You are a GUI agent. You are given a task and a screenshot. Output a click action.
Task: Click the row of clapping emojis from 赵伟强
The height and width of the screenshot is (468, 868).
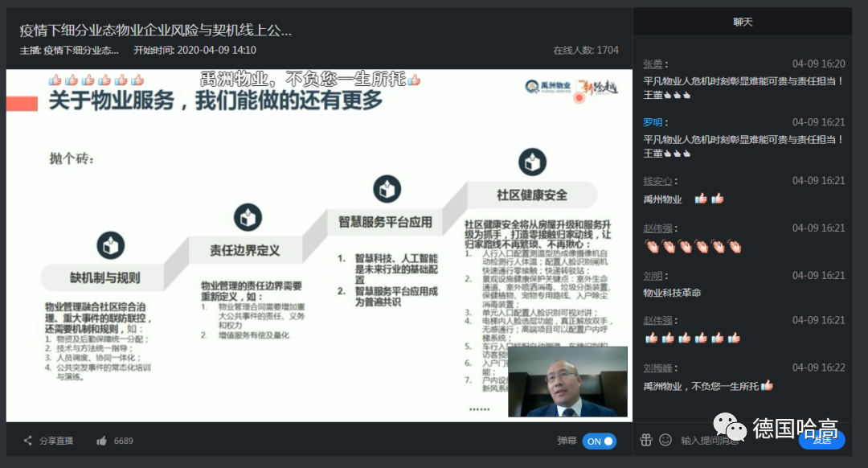tap(693, 246)
